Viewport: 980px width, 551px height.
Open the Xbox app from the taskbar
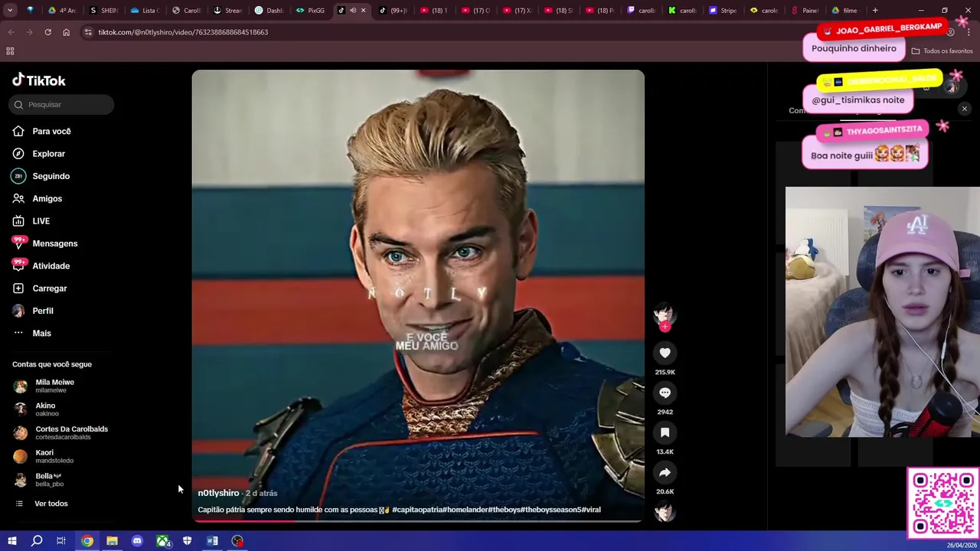pyautogui.click(x=162, y=541)
